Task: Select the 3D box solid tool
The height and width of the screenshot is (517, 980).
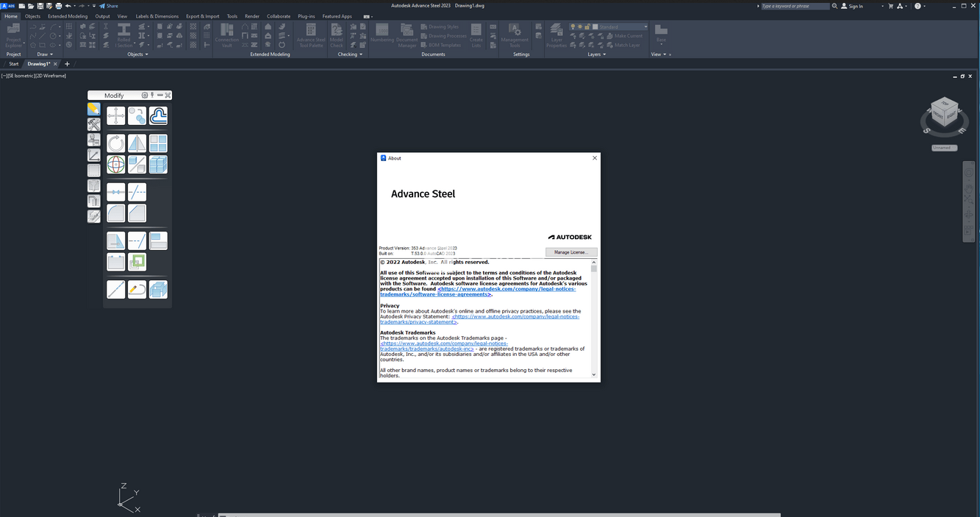Action: click(x=158, y=289)
